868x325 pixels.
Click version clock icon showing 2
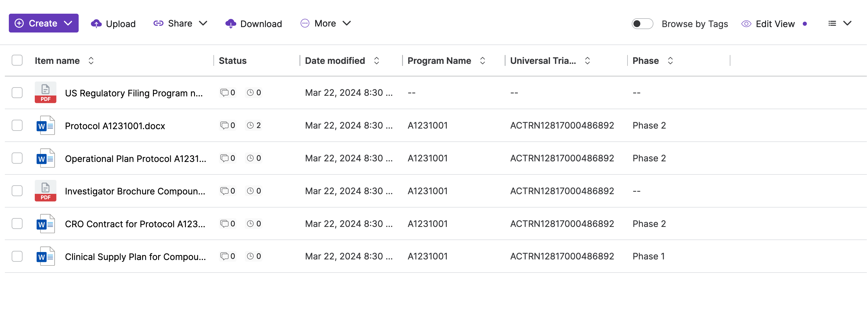(x=250, y=125)
